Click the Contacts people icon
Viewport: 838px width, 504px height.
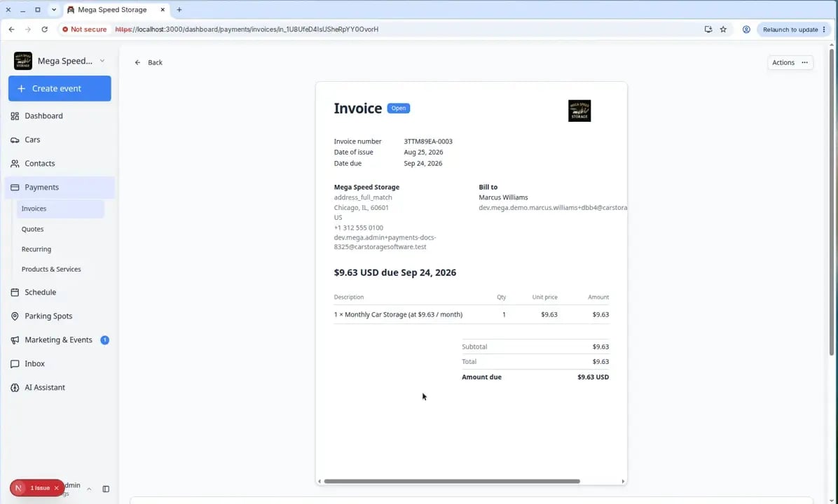[x=15, y=163]
